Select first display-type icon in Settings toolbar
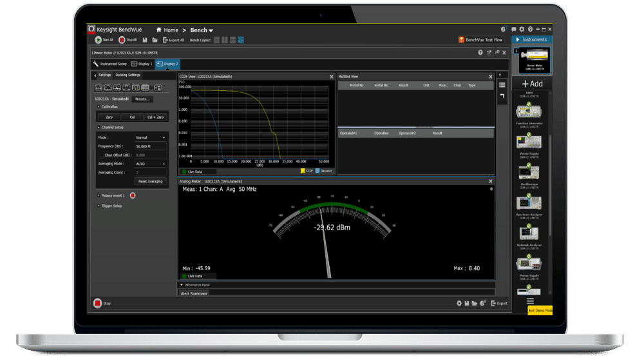The width and height of the screenshot is (644, 363). (99, 88)
